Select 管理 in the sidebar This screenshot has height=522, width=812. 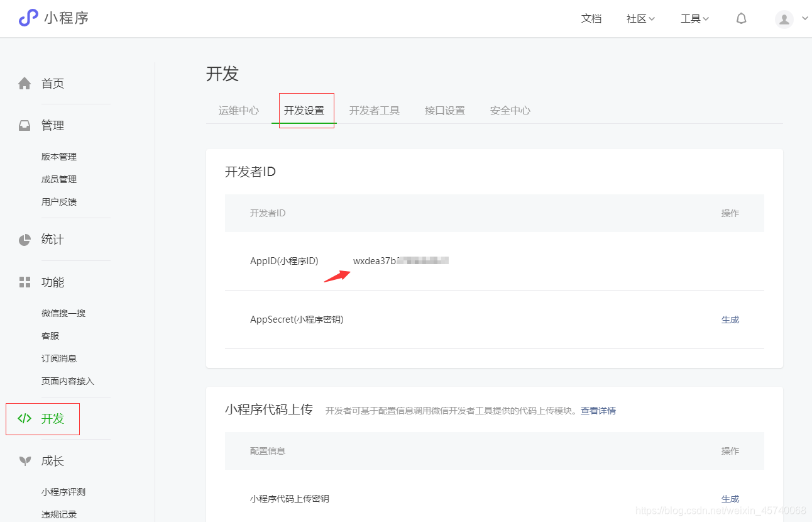click(x=53, y=126)
